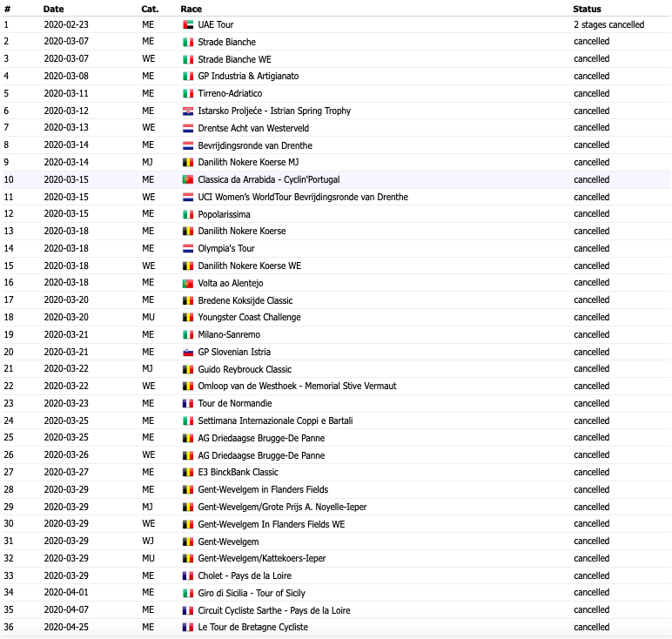Click the WE category cell for Drentse Acht van Westerveld
Screen dimensions: 672x639
(149, 128)
